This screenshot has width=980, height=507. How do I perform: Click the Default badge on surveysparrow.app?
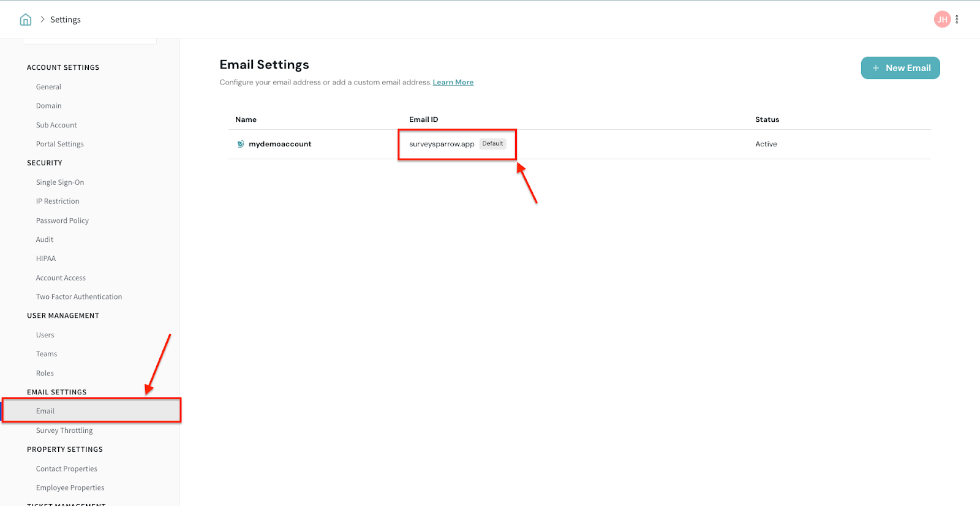pos(492,144)
